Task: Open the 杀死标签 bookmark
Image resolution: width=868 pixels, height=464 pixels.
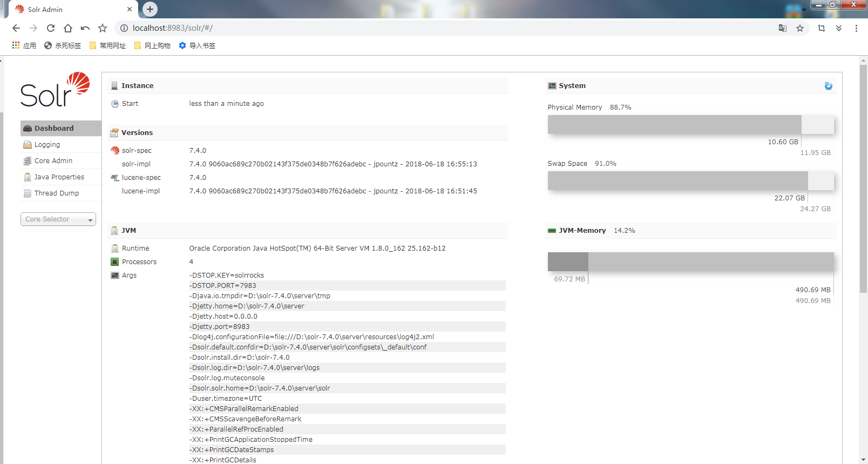Action: tap(63, 45)
